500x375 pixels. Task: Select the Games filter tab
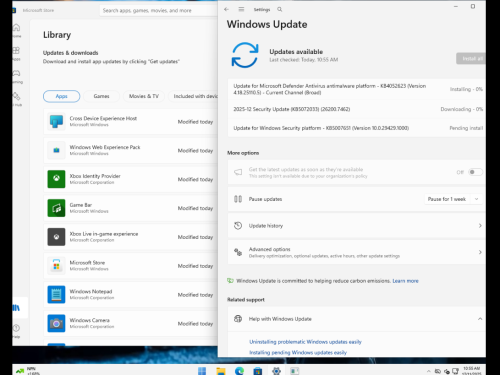(101, 96)
